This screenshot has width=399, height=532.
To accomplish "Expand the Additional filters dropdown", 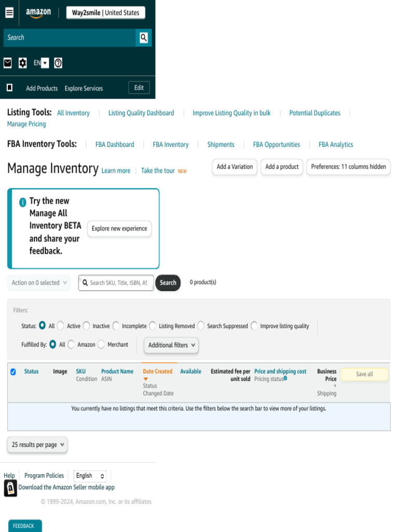I will [171, 345].
